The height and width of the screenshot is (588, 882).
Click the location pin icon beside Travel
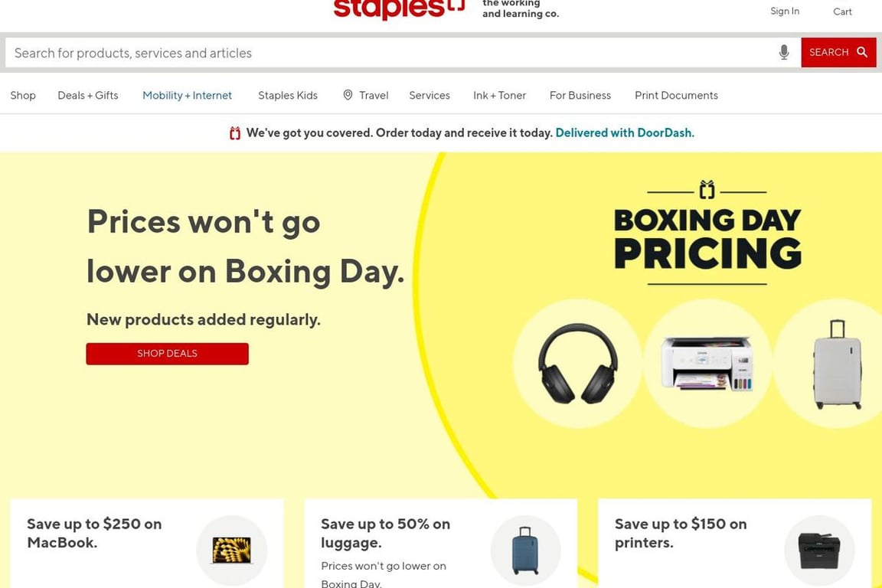(347, 94)
